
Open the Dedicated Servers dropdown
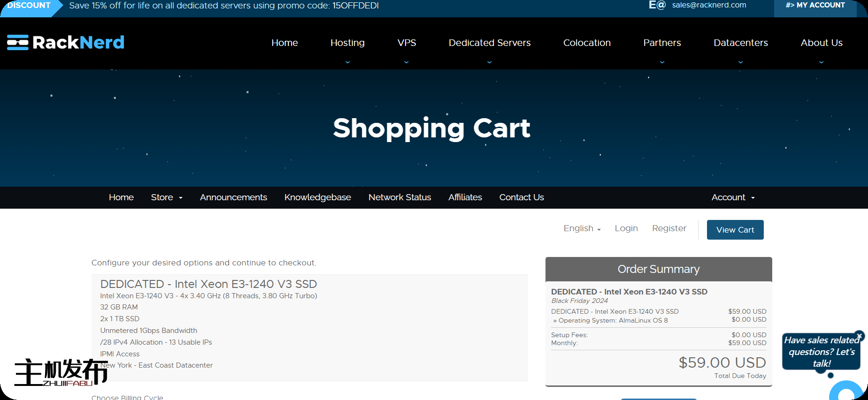(489, 62)
